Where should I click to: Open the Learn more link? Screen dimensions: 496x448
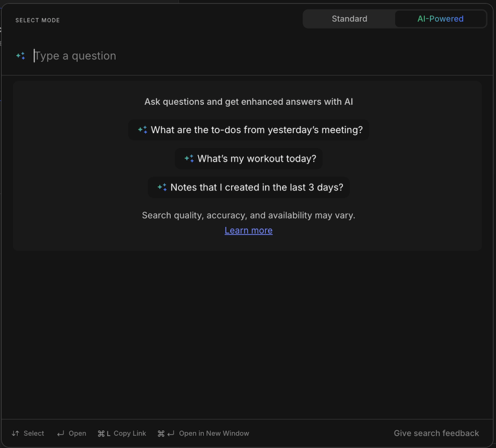coord(248,230)
